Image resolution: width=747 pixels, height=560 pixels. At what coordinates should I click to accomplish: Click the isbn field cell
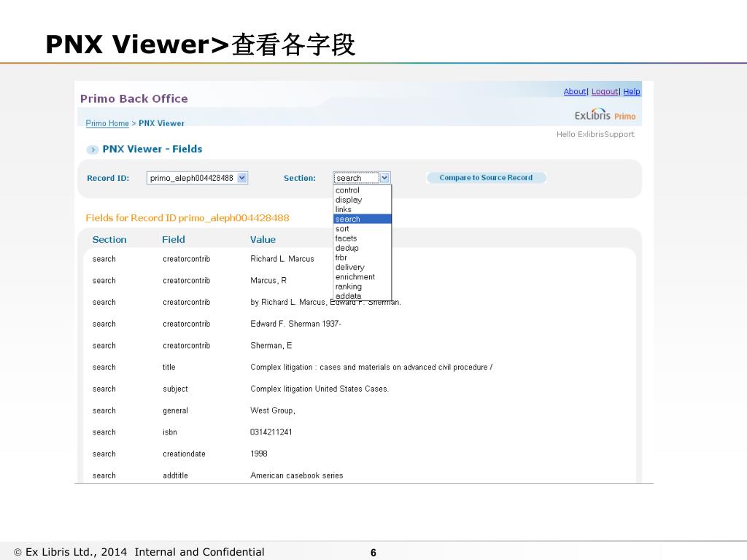(x=169, y=432)
